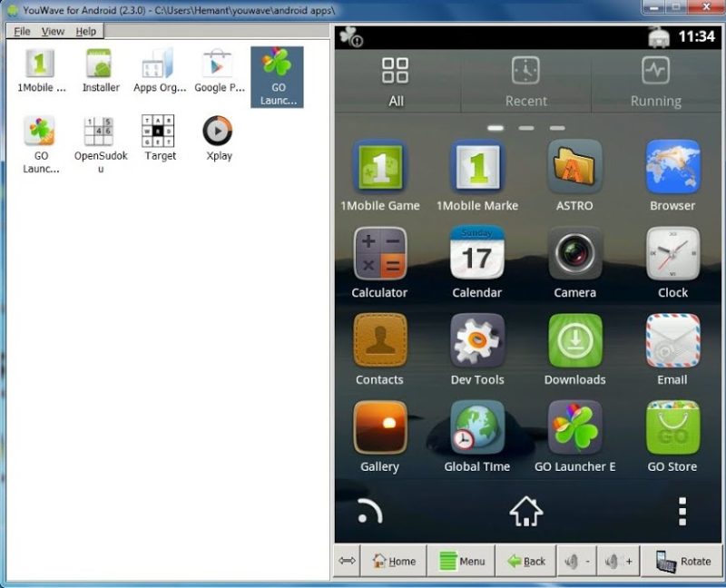726x588 pixels.
Task: Open Dev Tools app
Action: [x=477, y=341]
